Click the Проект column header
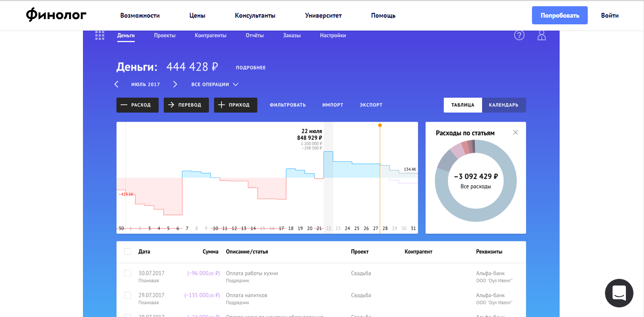The height and width of the screenshot is (317, 644). coord(360,252)
